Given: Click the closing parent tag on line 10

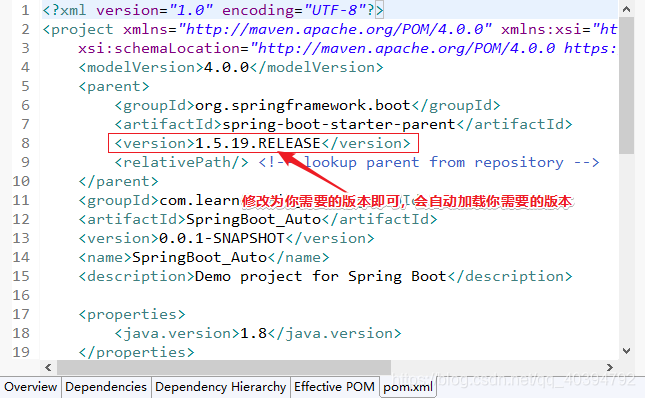Looking at the screenshot, I should click(x=118, y=181).
